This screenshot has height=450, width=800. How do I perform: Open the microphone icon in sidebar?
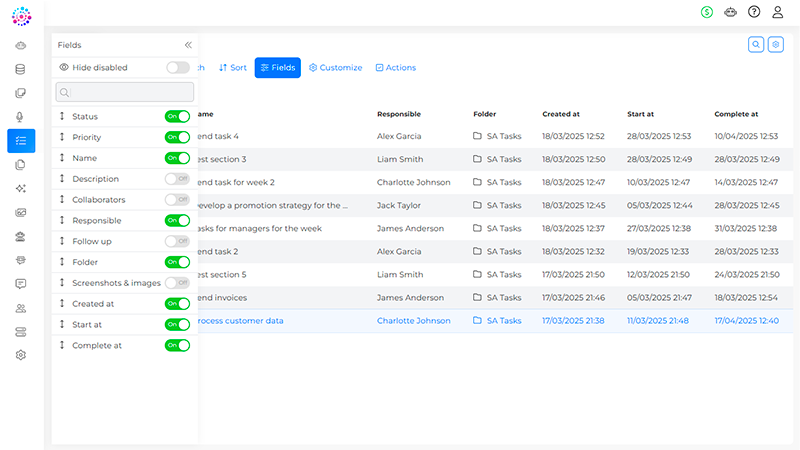(20, 117)
